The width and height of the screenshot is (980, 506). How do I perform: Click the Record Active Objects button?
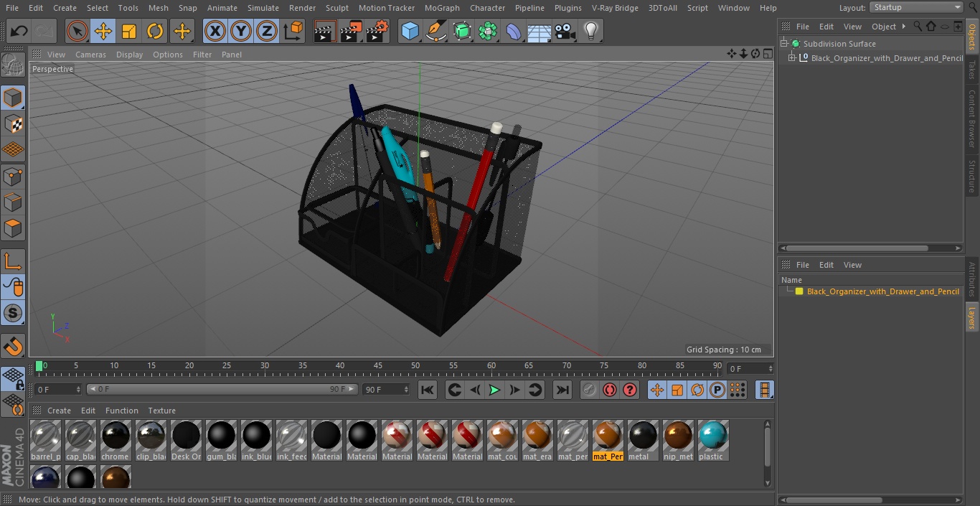(x=589, y=390)
